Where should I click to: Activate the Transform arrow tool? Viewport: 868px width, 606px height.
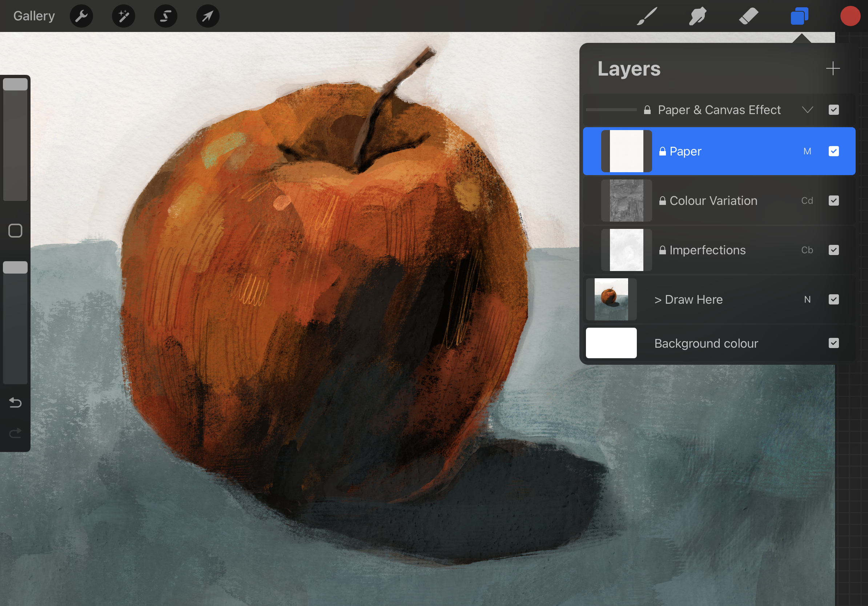(x=208, y=16)
